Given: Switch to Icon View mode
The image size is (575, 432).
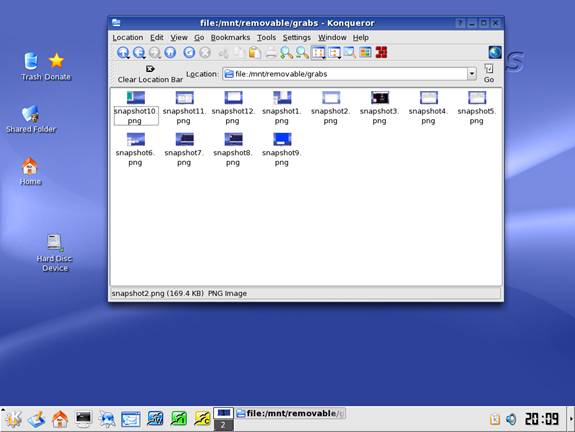Looking at the screenshot, I should pos(318,53).
